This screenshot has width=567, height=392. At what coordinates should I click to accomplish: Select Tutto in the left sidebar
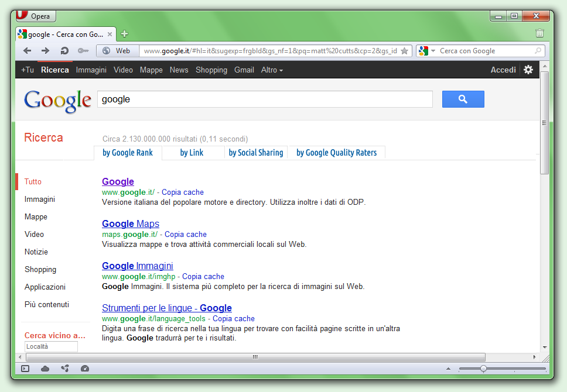(33, 182)
